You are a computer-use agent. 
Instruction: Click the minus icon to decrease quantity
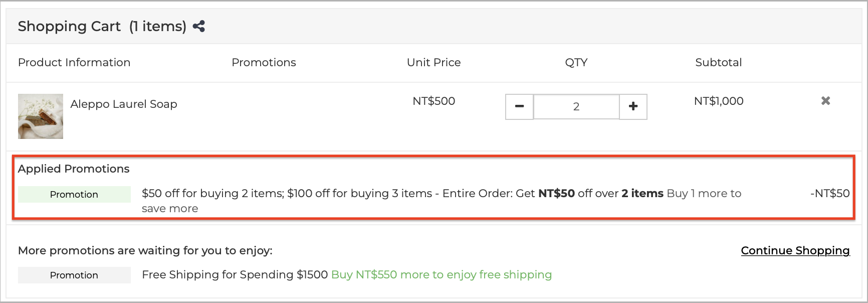click(519, 106)
